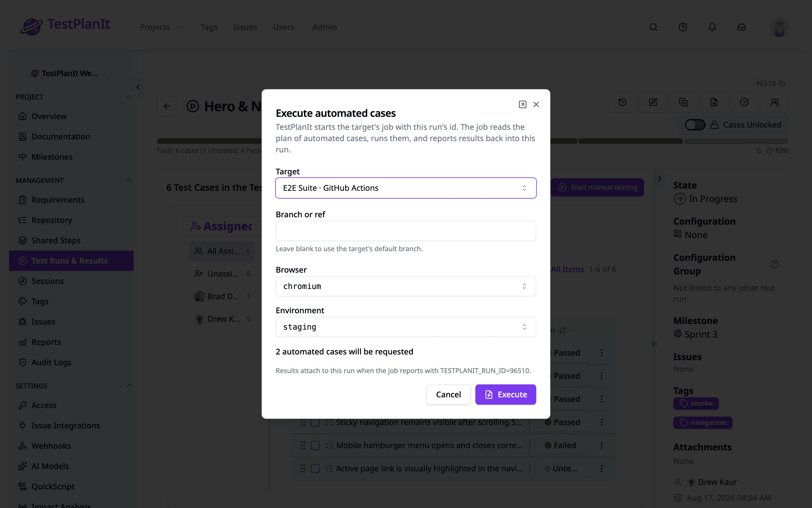Open notifications bell icon

[712, 27]
